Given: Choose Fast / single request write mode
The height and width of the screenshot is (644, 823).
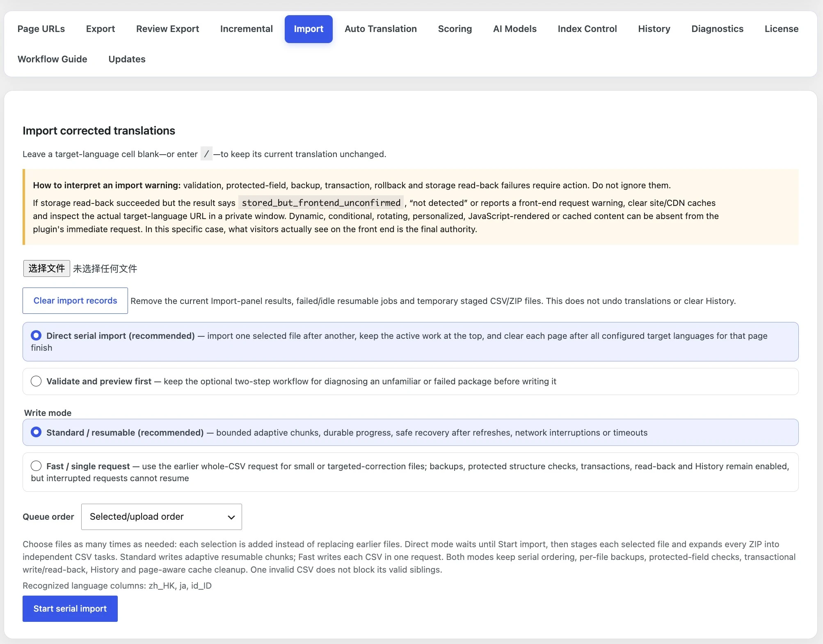Looking at the screenshot, I should 36,466.
